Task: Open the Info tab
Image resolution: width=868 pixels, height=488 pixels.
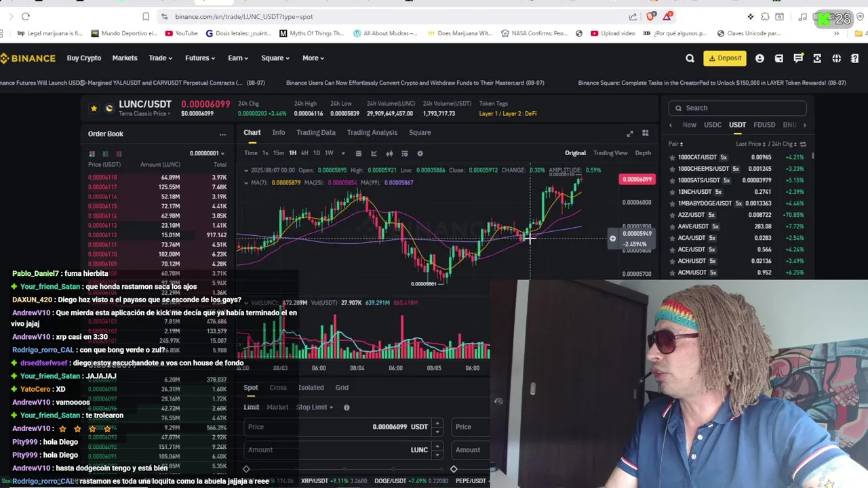Action: (279, 133)
